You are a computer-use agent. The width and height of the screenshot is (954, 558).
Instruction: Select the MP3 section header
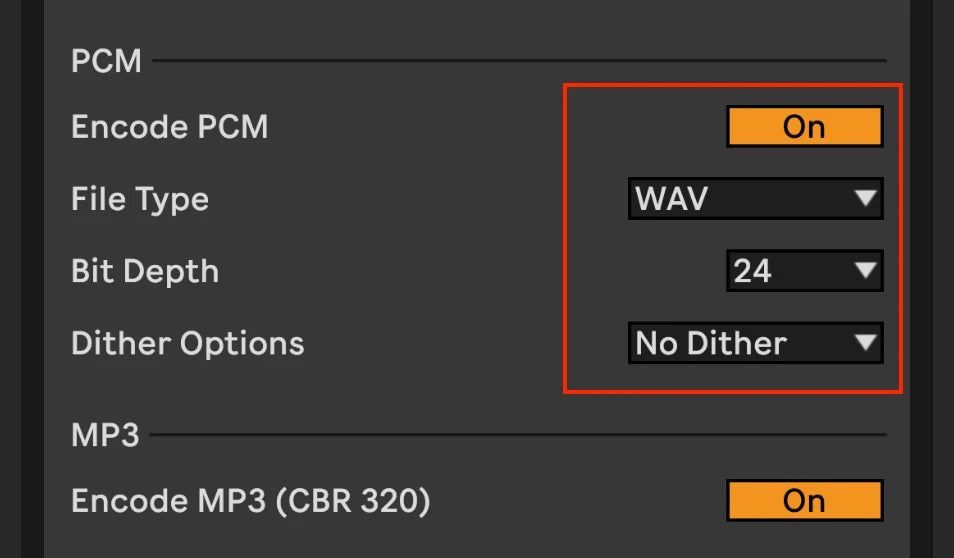tap(105, 435)
